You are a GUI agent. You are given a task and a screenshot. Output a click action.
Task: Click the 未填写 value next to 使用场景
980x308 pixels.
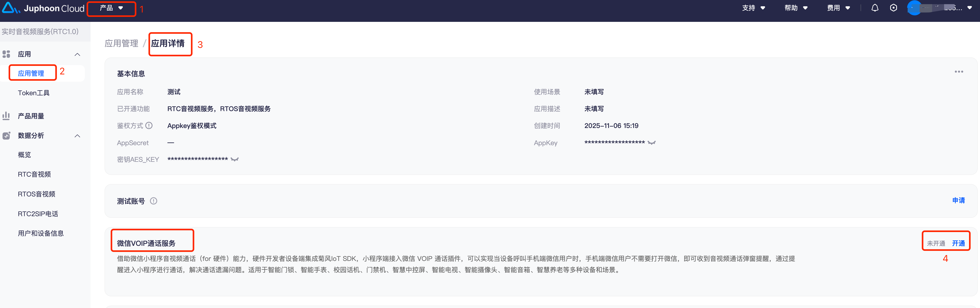pos(594,92)
